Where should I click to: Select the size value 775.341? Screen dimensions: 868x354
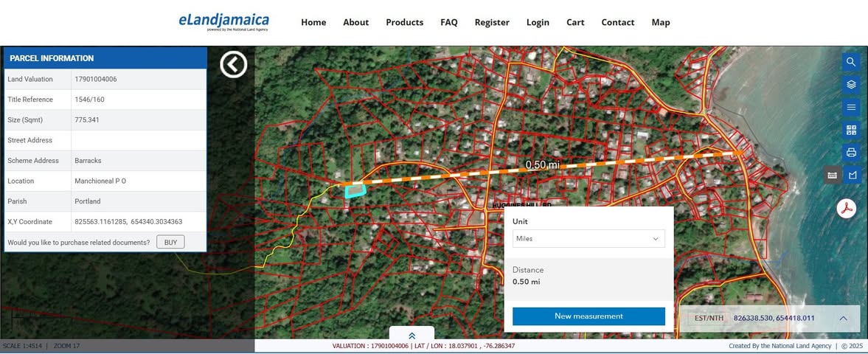tap(87, 119)
